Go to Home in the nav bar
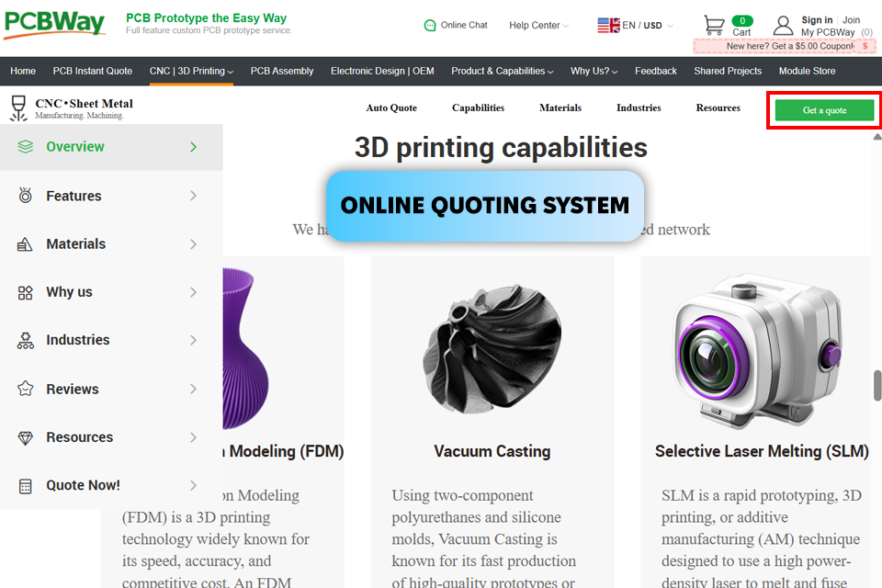Screen dimensions: 882x588 point(23,71)
